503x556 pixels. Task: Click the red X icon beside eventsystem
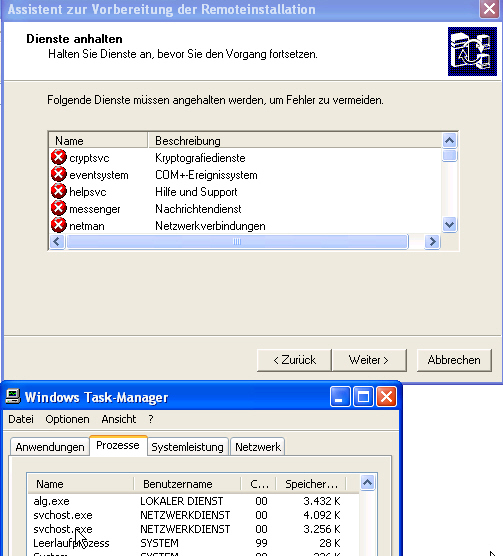click(x=59, y=174)
